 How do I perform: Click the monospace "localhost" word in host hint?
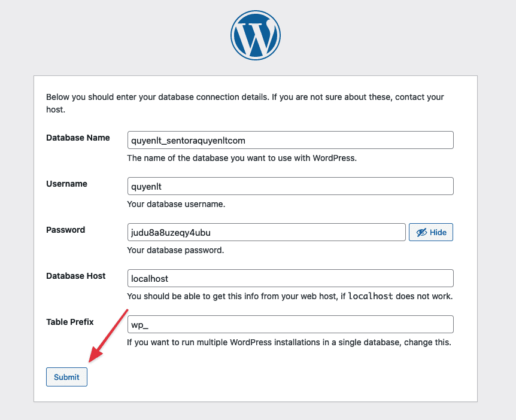pos(371,297)
